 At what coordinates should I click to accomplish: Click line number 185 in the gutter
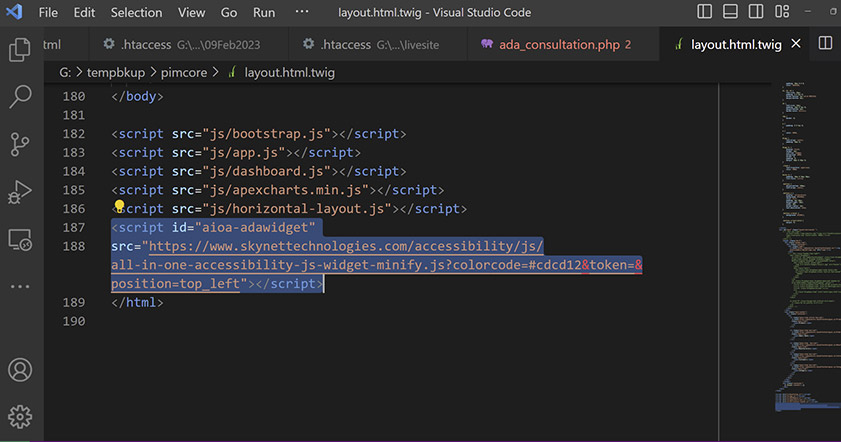(74, 190)
